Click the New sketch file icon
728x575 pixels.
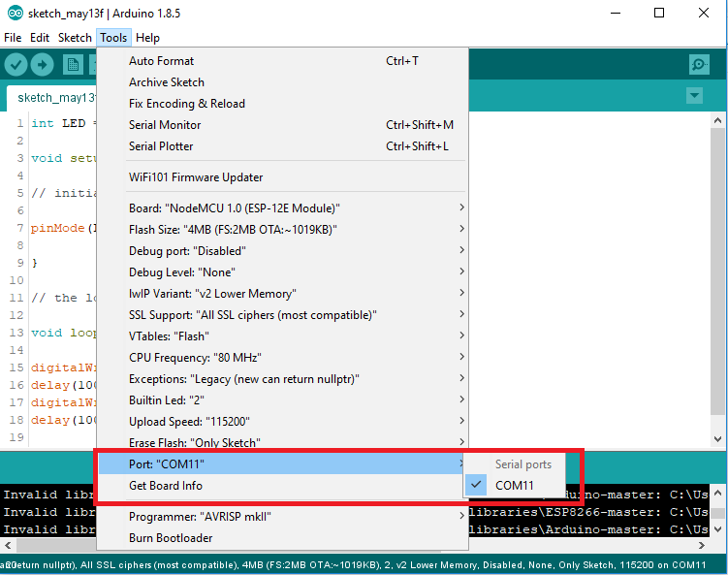point(73,65)
